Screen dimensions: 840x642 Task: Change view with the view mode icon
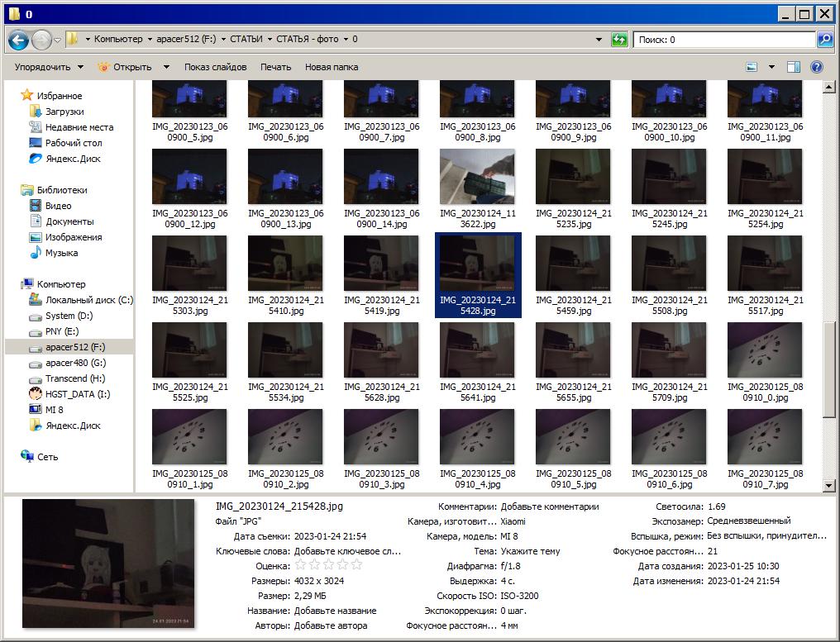(x=752, y=67)
